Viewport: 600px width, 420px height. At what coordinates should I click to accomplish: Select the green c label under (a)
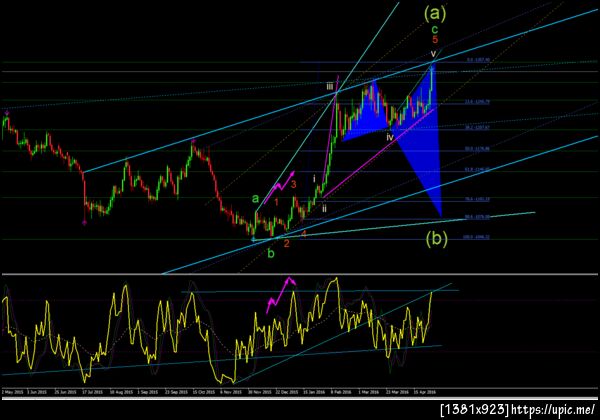pyautogui.click(x=435, y=29)
